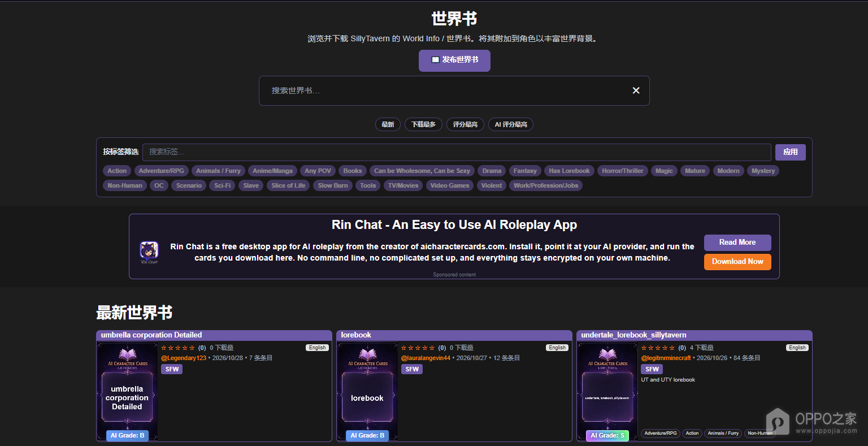
Task: Click the 发布世界书 publish button
Action: click(454, 60)
